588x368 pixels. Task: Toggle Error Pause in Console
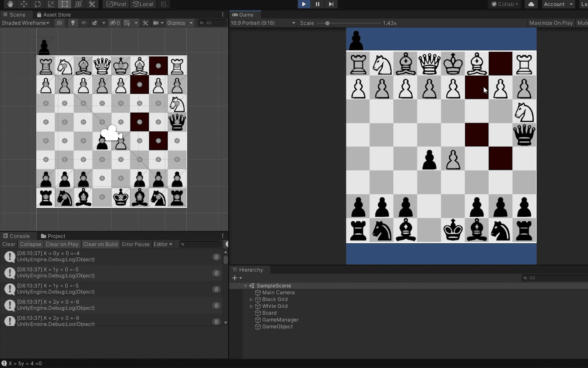[x=136, y=244]
